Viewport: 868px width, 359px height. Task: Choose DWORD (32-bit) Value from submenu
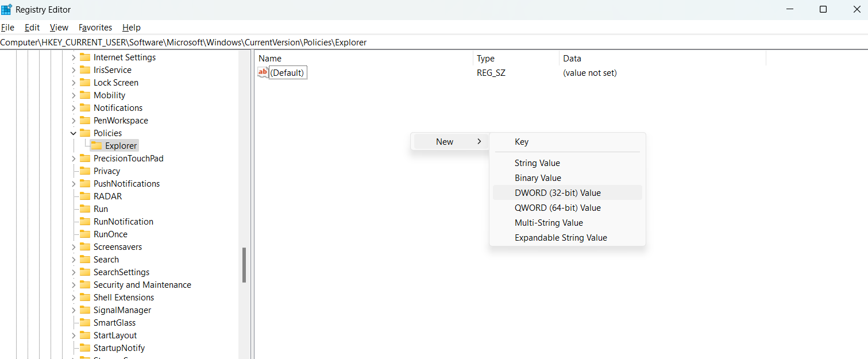click(x=557, y=193)
